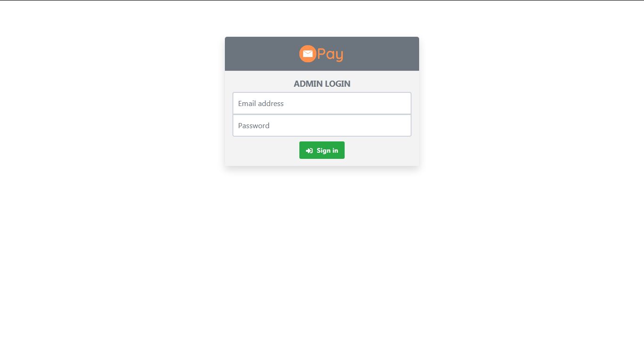Click the "Password" placeholder text
This screenshot has width=644, height=362.
pos(254,125)
